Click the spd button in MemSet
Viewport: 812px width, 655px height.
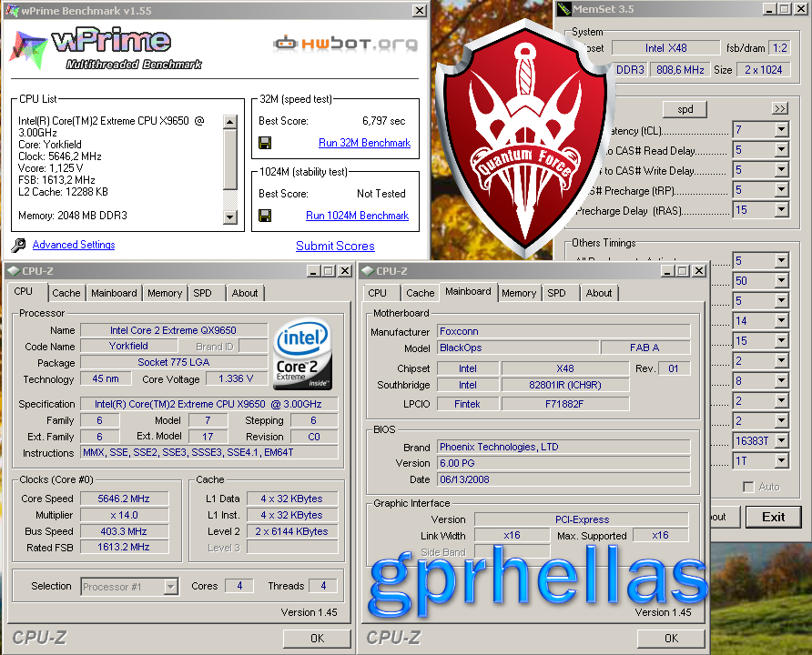(685, 109)
